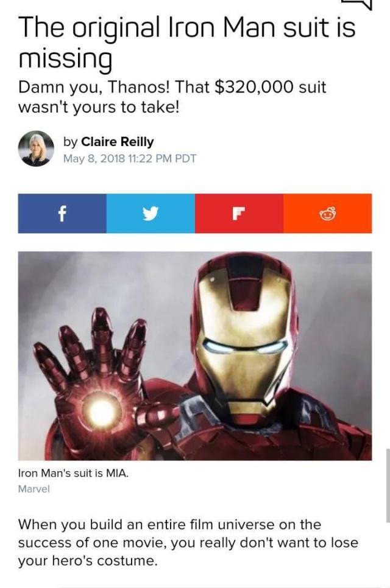
Task: Click the gray scrollbar thumb on the right edge
Action: coord(388,485)
